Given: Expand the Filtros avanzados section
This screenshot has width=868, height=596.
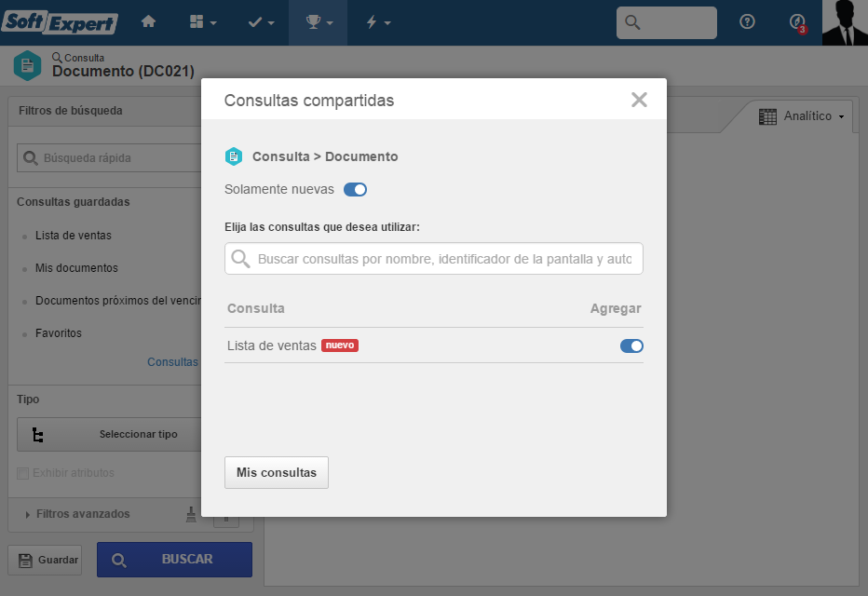Looking at the screenshot, I should tap(76, 514).
